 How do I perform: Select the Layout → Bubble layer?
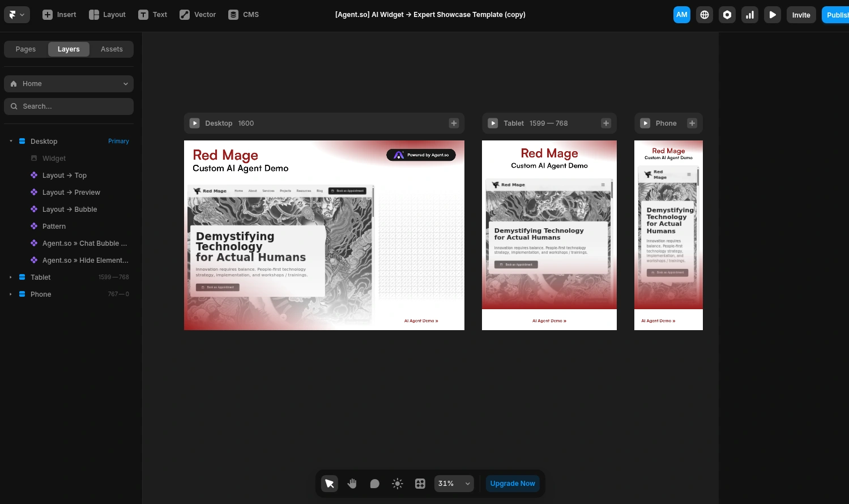tap(69, 209)
